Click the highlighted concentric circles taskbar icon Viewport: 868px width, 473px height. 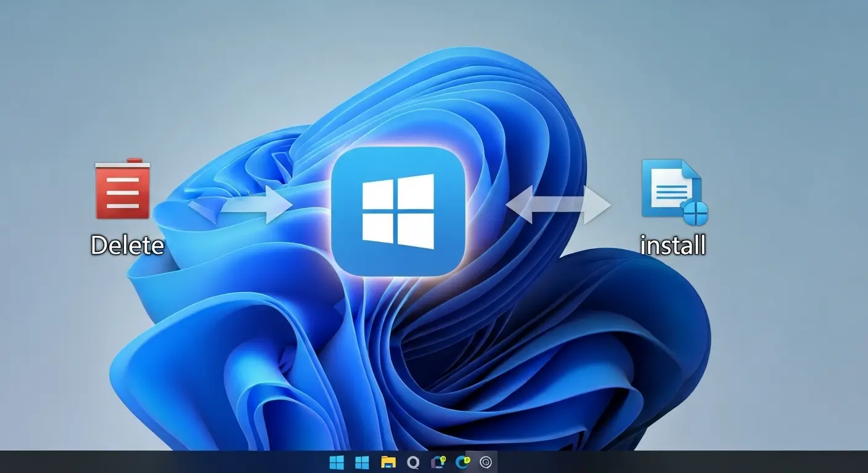tap(486, 463)
